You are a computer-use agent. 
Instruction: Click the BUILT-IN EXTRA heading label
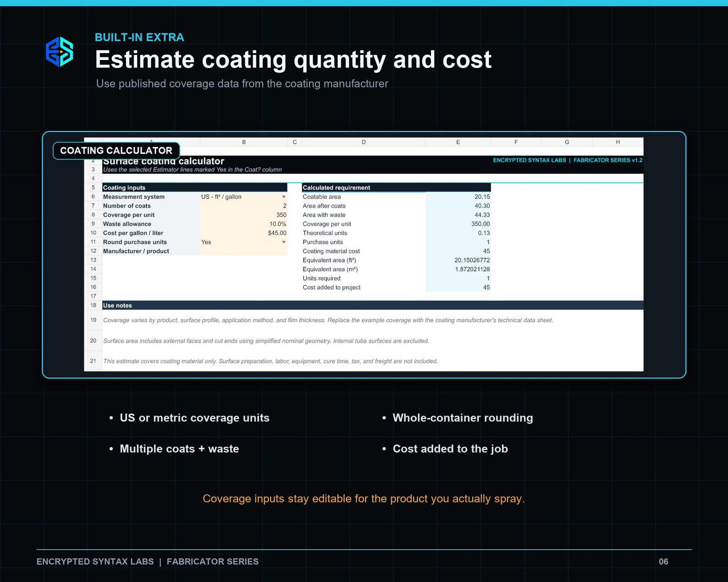point(139,38)
